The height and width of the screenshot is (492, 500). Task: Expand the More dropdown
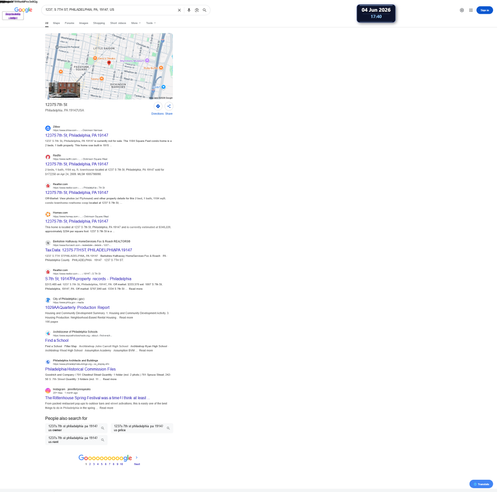click(x=136, y=23)
